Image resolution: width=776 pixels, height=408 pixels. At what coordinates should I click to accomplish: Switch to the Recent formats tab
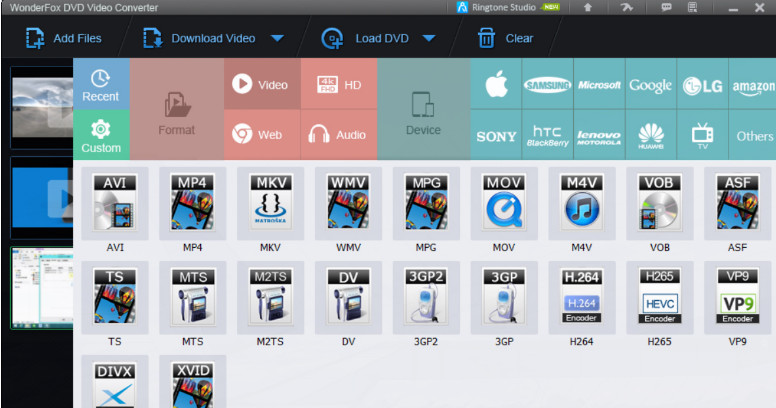(101, 84)
